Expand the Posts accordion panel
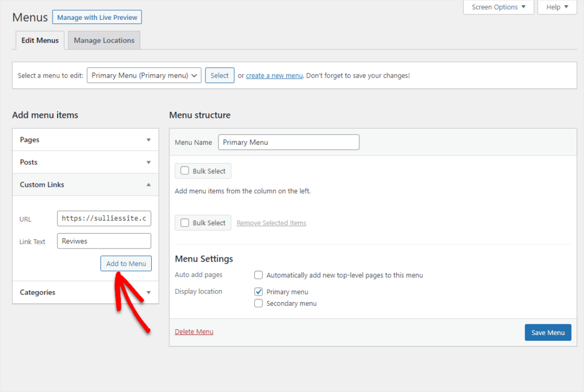Viewport: 584px width, 392px height. [85, 162]
